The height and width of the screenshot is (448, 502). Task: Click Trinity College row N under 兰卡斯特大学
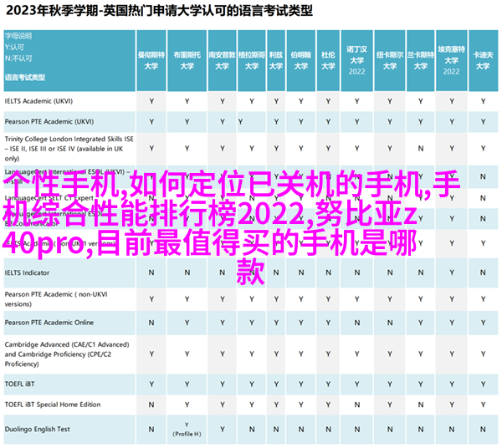[421, 149]
